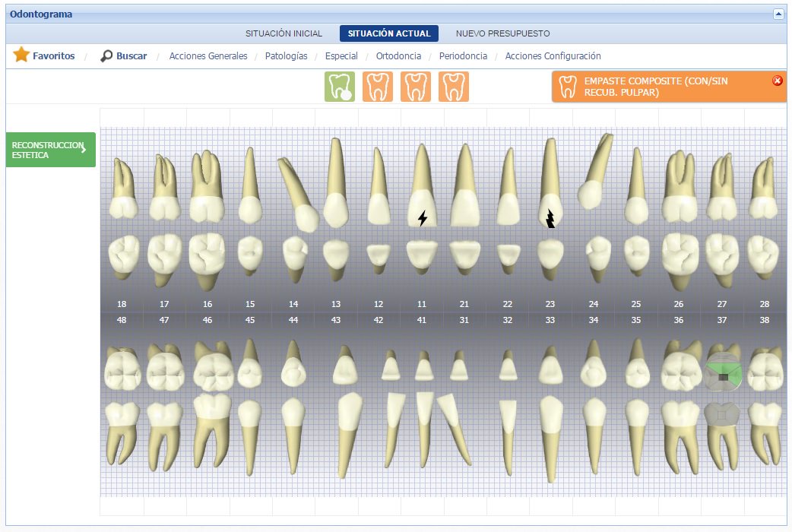Select occlusal view of lower molar 46
This screenshot has height=532, width=792.
[x=213, y=366]
